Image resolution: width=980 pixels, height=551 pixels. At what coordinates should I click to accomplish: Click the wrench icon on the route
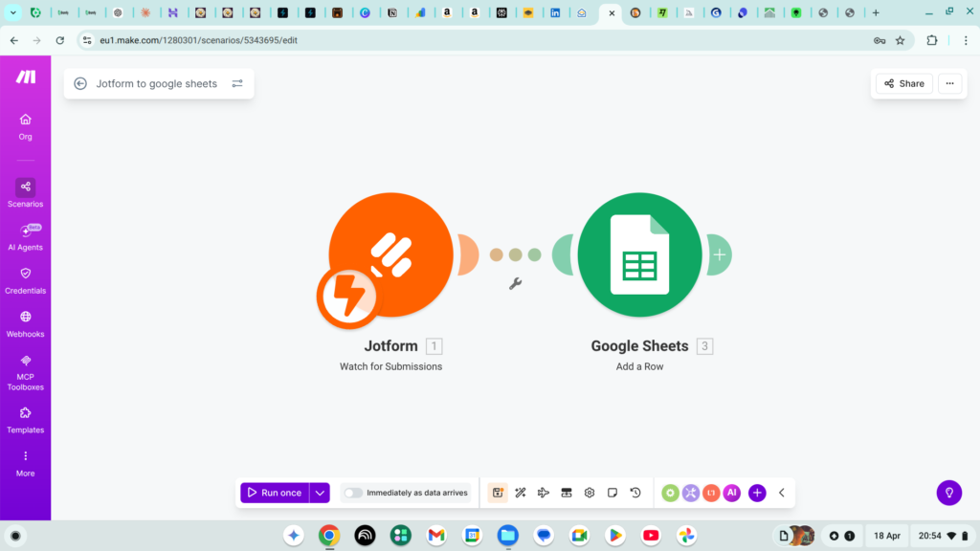click(x=515, y=283)
